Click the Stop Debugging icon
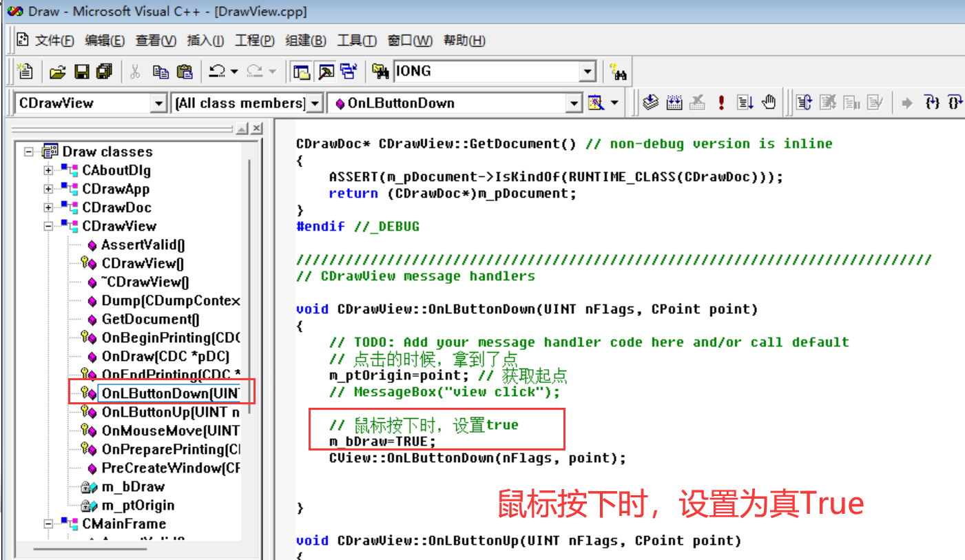 (x=828, y=103)
